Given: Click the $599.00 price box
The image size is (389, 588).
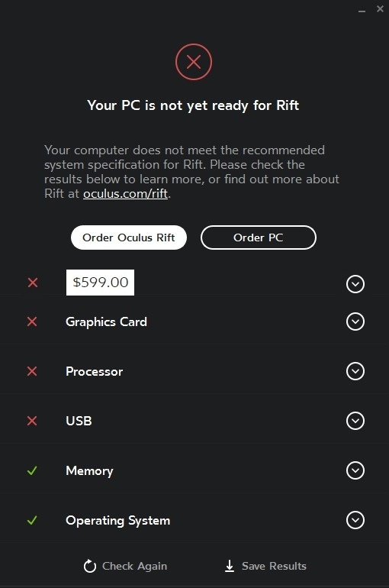Looking at the screenshot, I should tap(101, 283).
